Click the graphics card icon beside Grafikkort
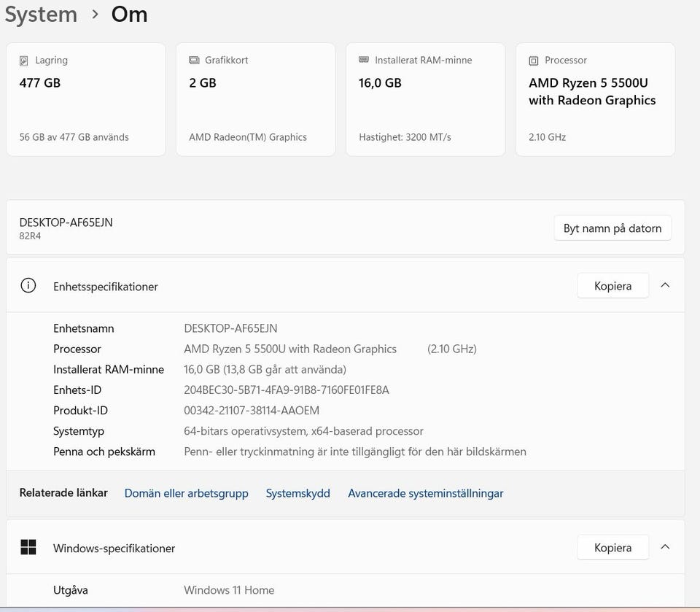The height and width of the screenshot is (612, 700). coord(194,61)
